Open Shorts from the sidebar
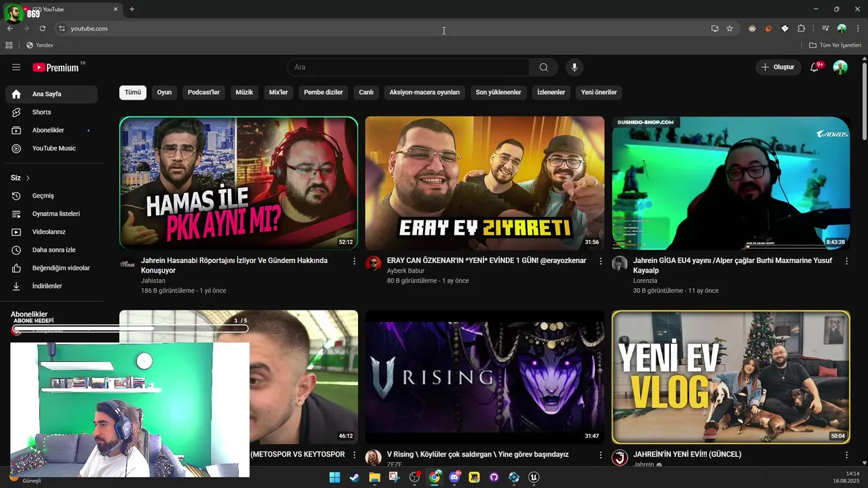 pos(52,112)
